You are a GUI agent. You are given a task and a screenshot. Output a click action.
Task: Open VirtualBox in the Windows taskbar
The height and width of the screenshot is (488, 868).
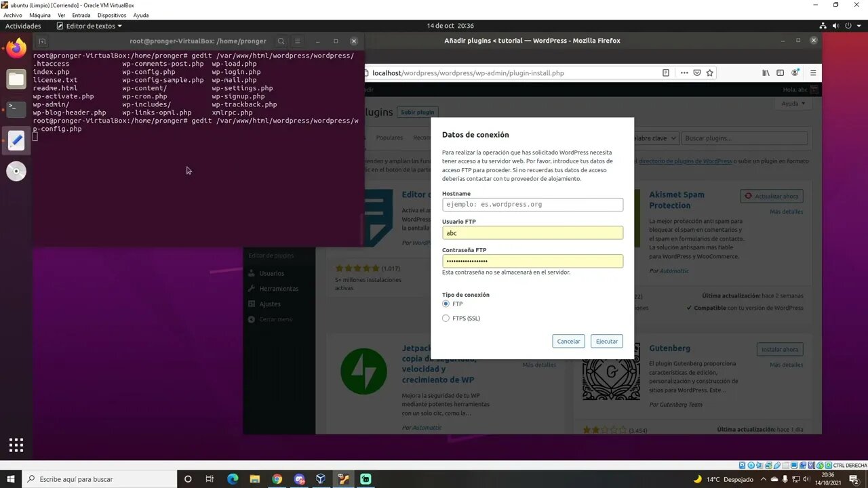[x=321, y=479]
